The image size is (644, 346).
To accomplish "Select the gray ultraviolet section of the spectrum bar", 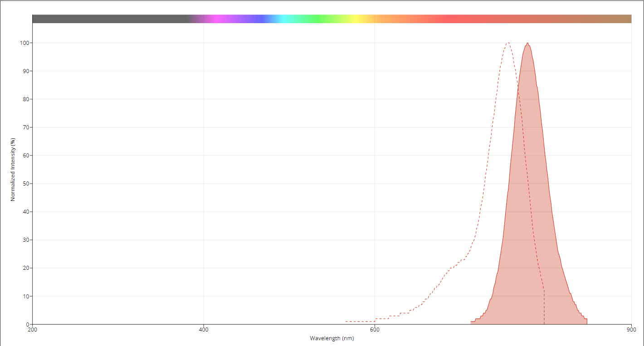I will tap(109, 19).
